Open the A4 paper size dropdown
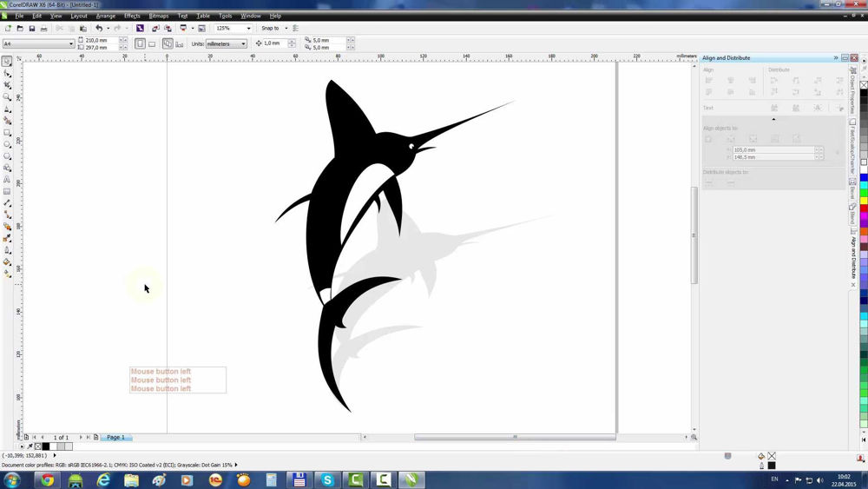The image size is (868, 489). click(38, 43)
